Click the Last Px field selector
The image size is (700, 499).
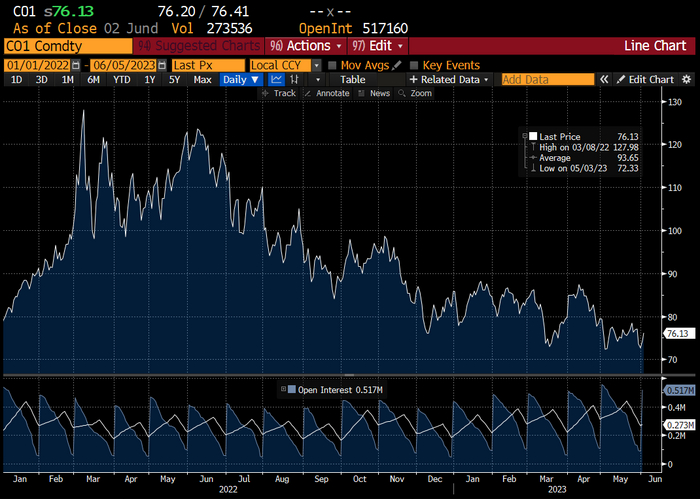208,65
